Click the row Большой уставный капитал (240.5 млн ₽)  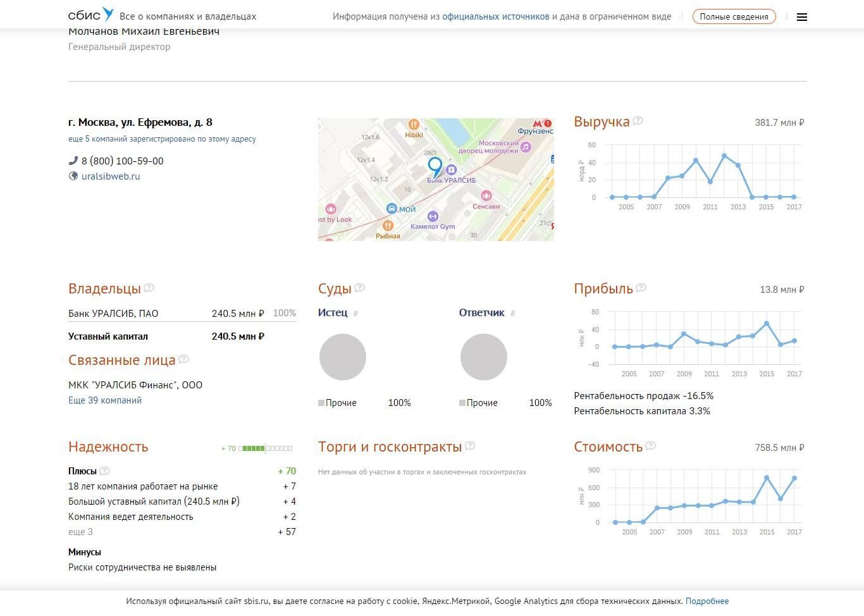click(182, 502)
